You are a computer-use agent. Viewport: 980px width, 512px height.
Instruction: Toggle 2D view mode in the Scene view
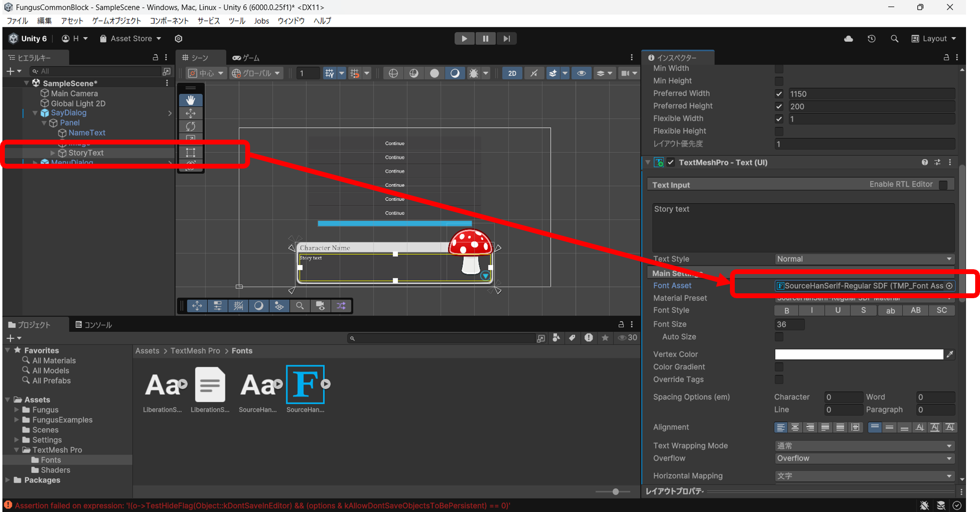coord(512,73)
